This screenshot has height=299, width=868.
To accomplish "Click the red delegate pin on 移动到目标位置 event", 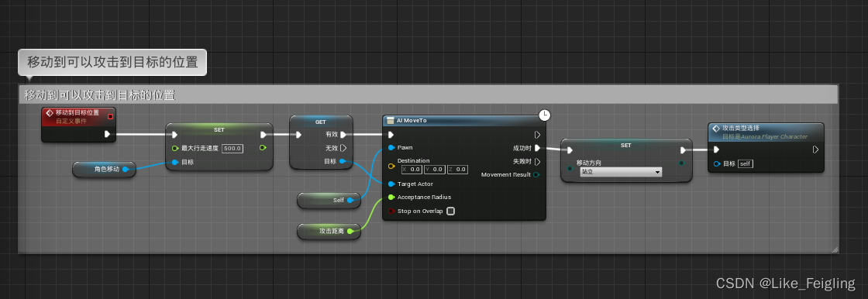I will 110,116.
